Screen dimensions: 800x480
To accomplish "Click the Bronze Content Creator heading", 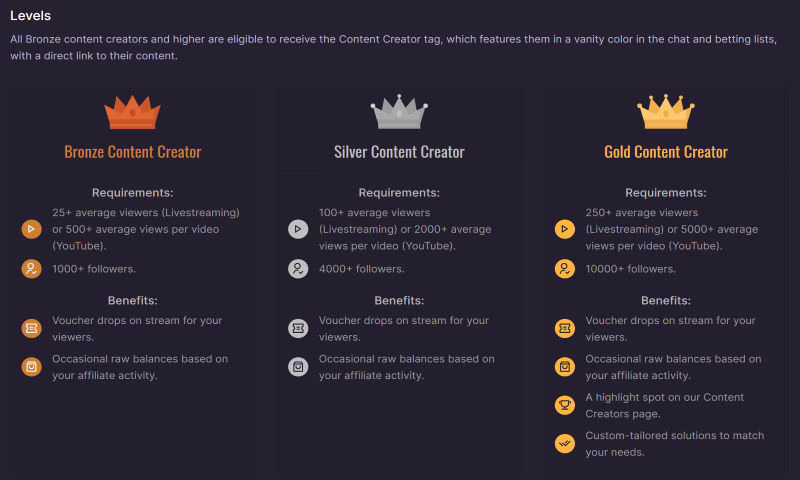I will [x=133, y=152].
